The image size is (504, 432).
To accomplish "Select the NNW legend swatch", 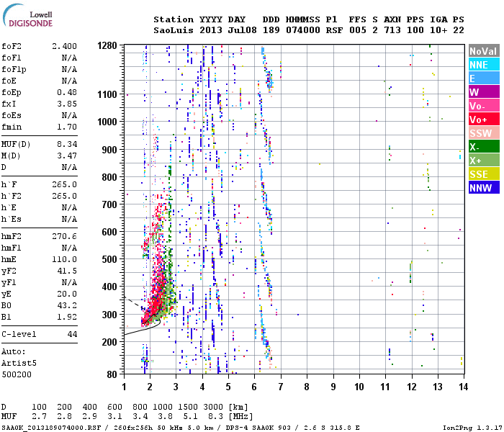I will point(484,187).
